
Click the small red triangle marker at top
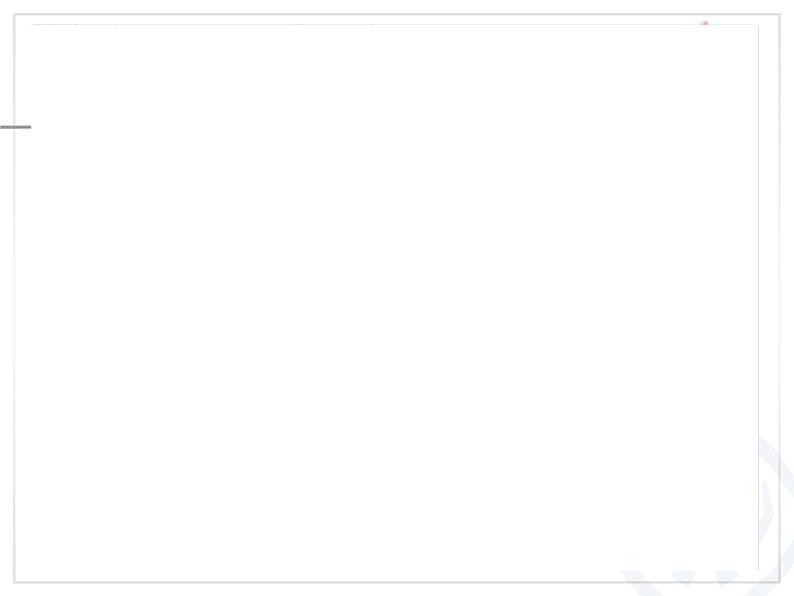(705, 23)
